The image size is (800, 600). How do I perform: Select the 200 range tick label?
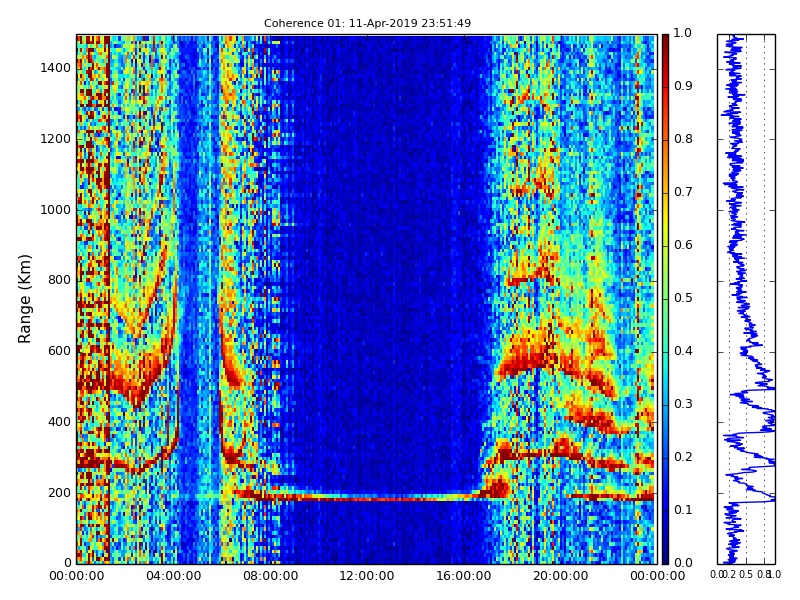[x=59, y=493]
